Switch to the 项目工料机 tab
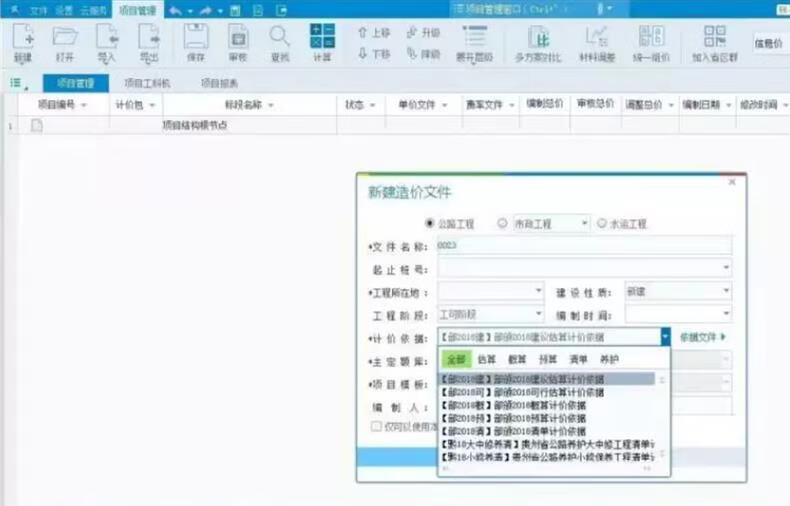This screenshot has height=506, width=790. (x=148, y=83)
